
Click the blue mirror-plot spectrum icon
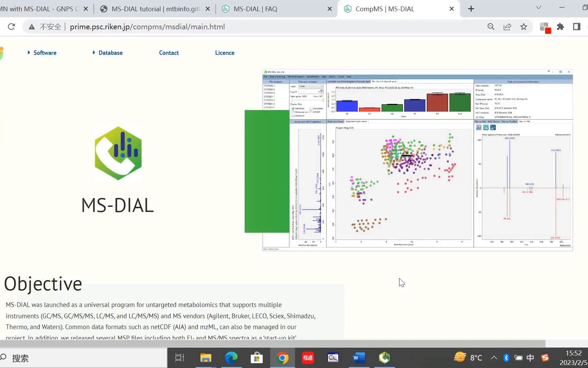(486, 127)
